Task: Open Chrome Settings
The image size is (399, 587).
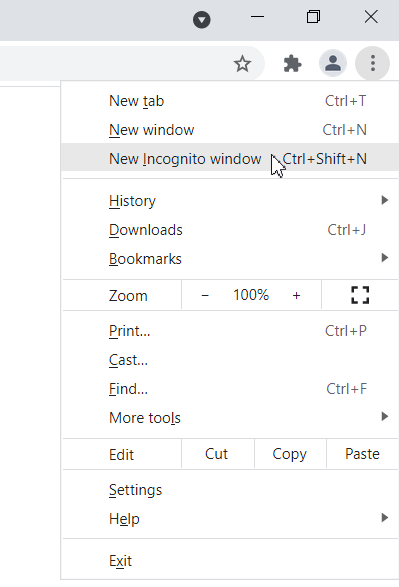Action: pyautogui.click(x=230, y=490)
